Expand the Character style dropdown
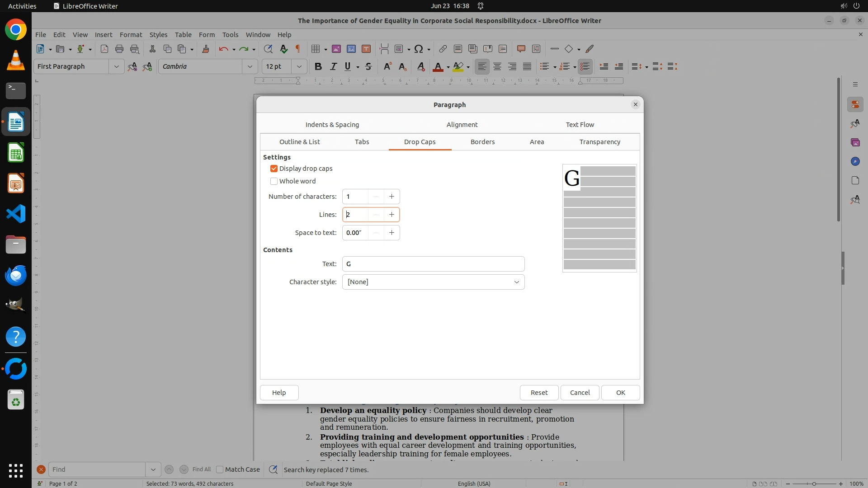Viewport: 868px width, 488px height. coord(516,282)
